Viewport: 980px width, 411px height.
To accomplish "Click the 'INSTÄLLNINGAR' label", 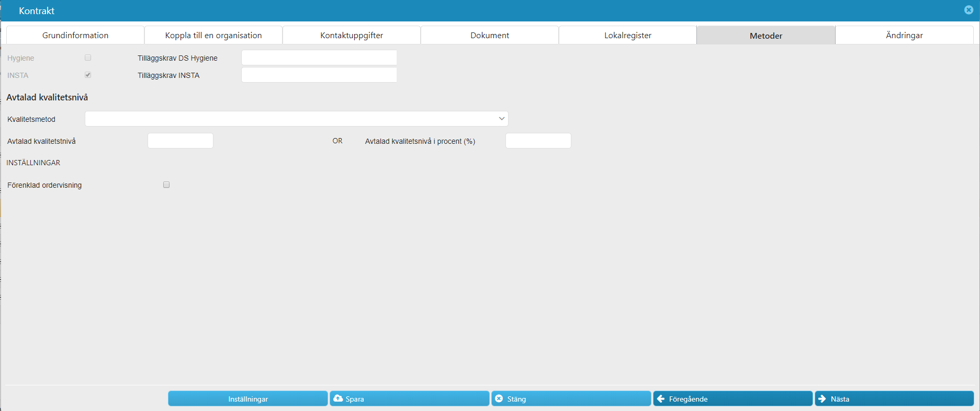I will [x=33, y=163].
